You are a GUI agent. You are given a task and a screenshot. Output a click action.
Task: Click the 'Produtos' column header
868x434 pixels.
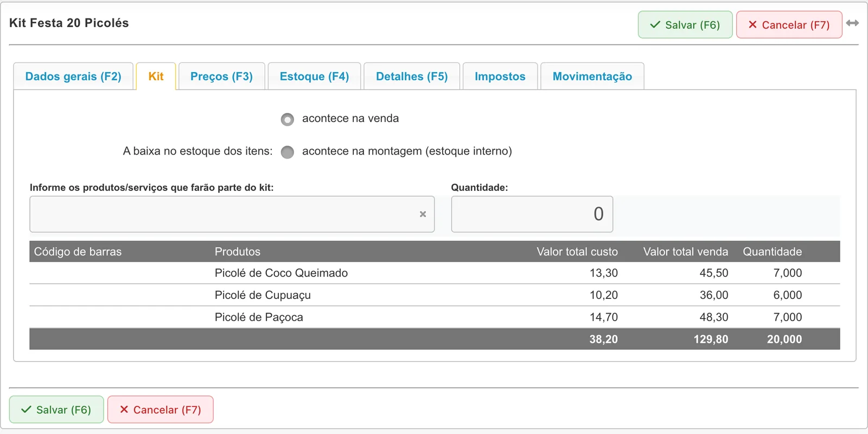pyautogui.click(x=238, y=252)
